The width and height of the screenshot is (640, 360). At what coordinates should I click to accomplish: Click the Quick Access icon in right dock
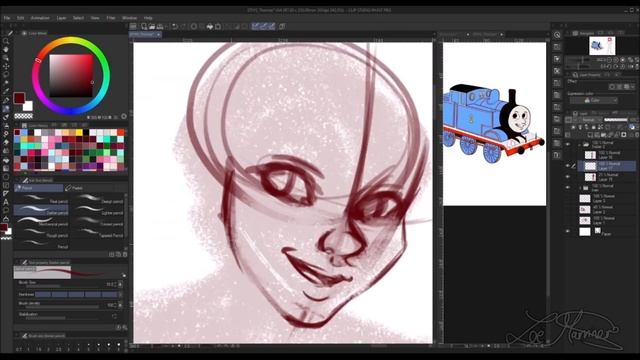557,35
